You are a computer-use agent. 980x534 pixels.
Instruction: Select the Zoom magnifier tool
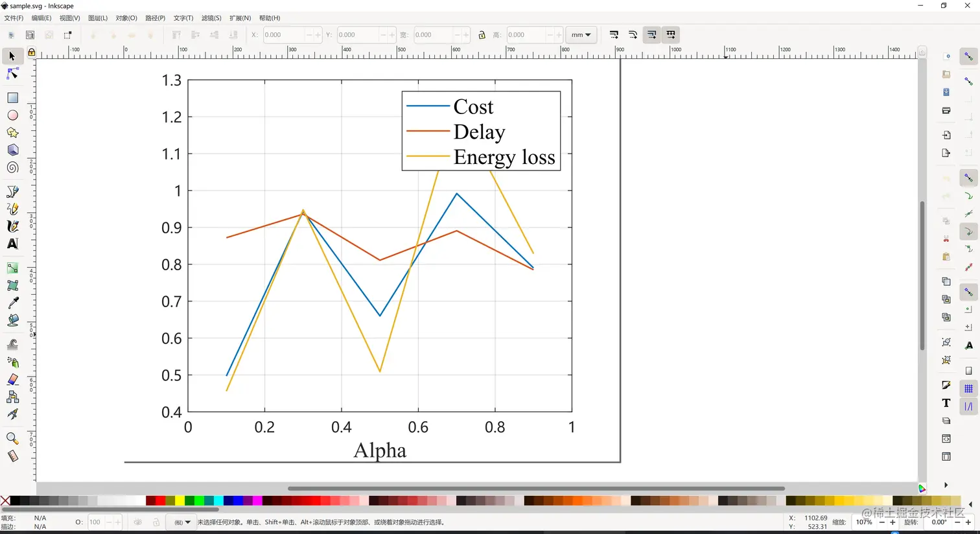coord(12,438)
